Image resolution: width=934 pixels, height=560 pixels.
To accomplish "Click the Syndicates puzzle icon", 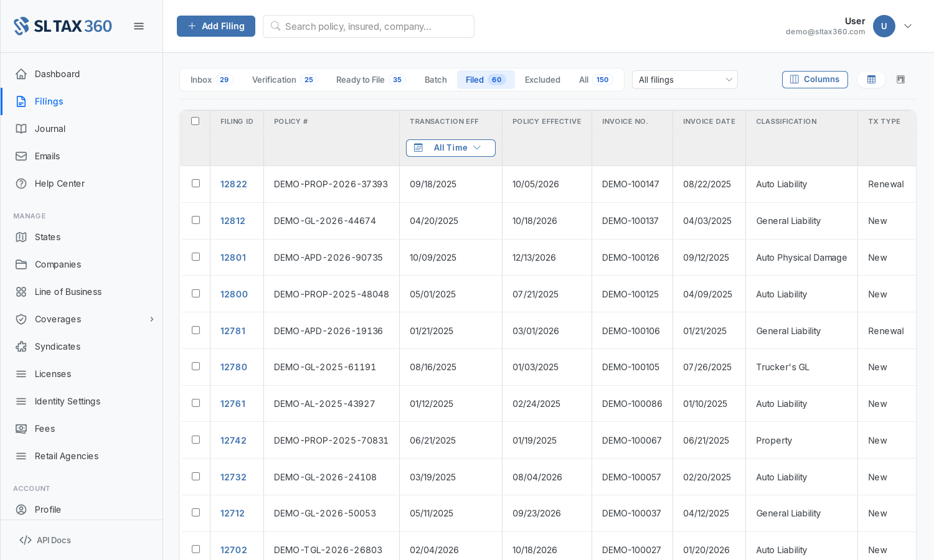I will point(21,347).
